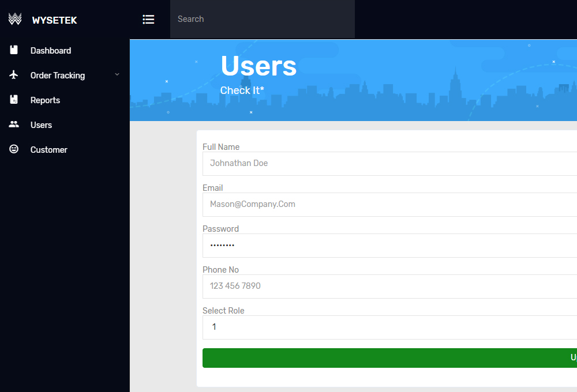Click the 'Phone No' label

click(221, 270)
